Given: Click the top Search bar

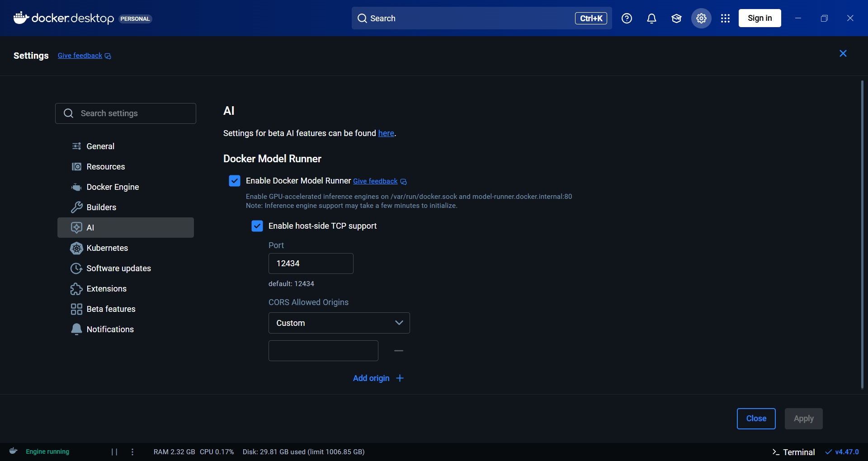Looking at the screenshot, I should [x=482, y=18].
